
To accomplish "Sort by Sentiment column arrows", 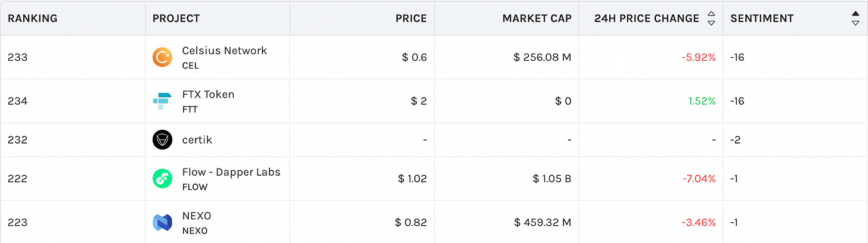I will coord(855,18).
